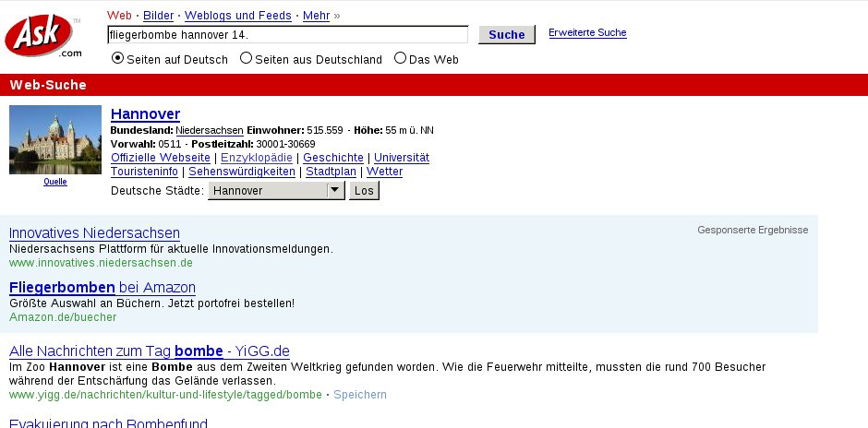
Task: Click the Ask.com logo
Action: click(x=42, y=36)
